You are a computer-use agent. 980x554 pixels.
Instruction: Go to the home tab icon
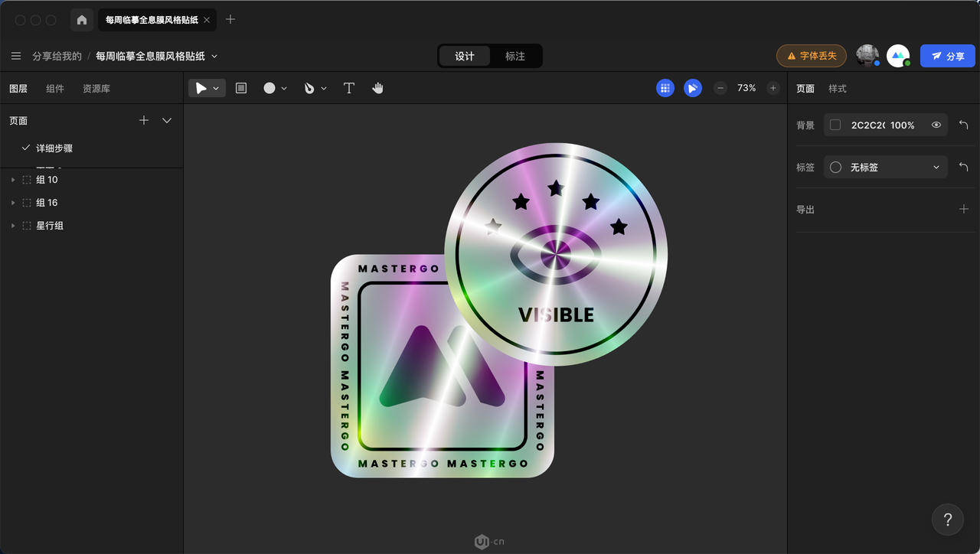point(82,20)
